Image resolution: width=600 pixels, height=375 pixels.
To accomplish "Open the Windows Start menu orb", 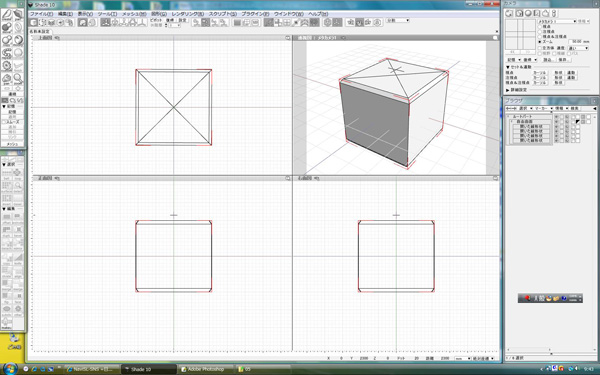I will pyautogui.click(x=10, y=368).
